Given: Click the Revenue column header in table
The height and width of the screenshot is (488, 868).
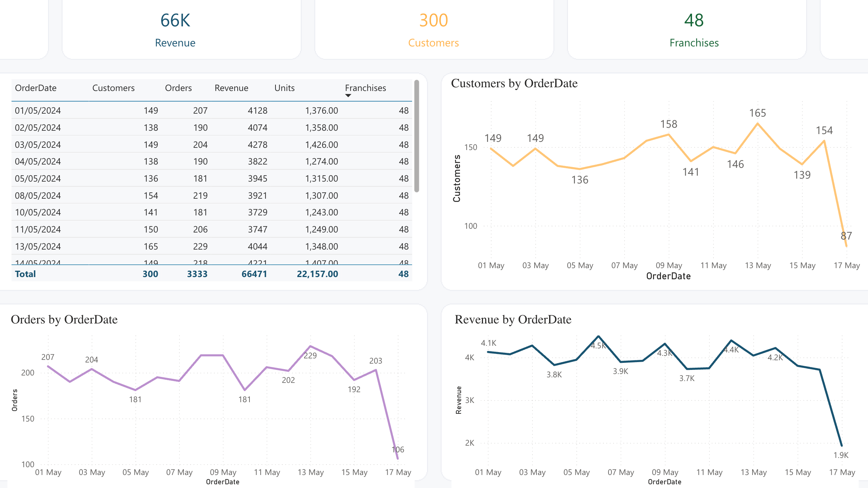Looking at the screenshot, I should point(231,88).
